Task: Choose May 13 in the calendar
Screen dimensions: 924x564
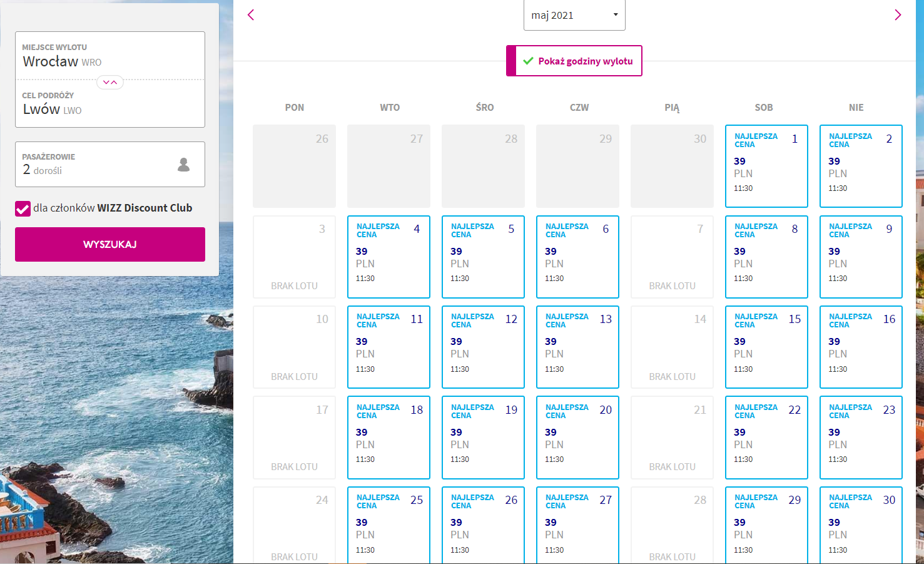Action: click(x=577, y=347)
